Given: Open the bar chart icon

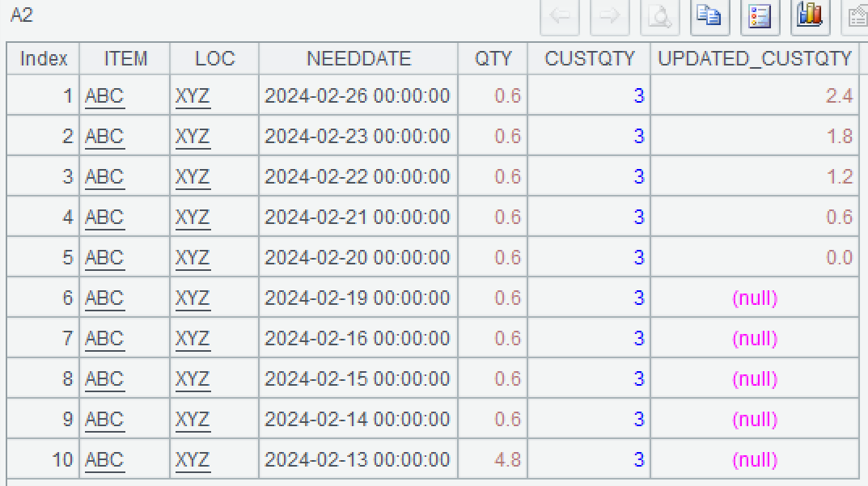Looking at the screenshot, I should point(810,16).
